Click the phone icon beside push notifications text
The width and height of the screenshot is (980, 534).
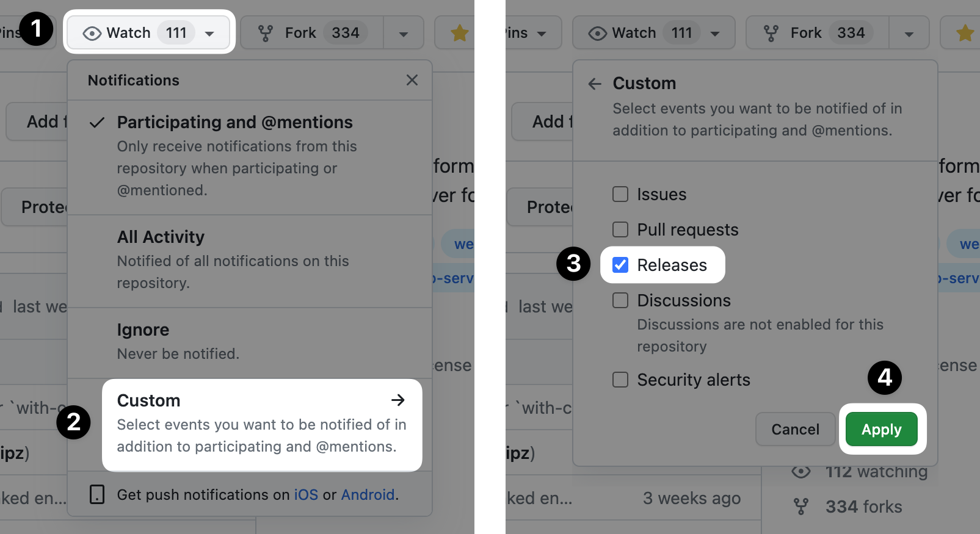96,494
